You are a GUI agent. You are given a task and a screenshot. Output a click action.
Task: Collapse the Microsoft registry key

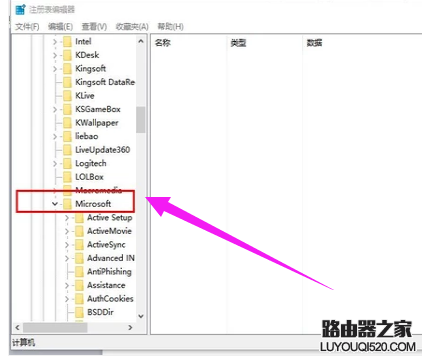[x=55, y=204]
